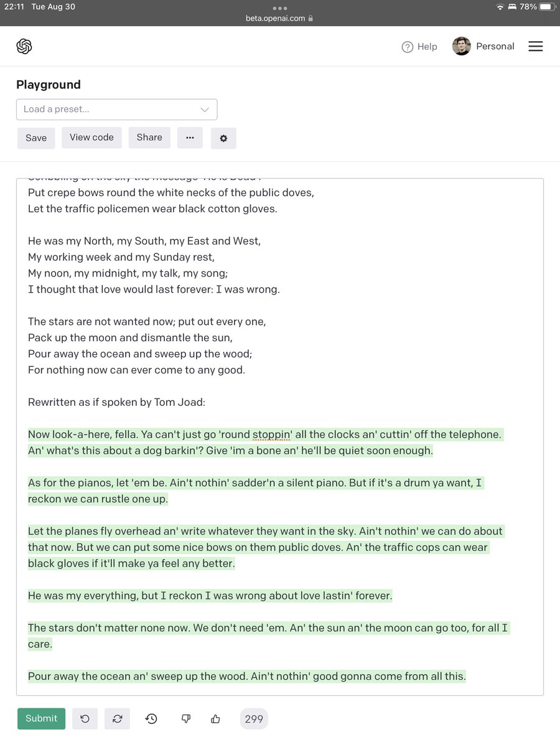Tap the battery indicator in the status bar
Screen dimensions: 560x747
coord(545,7)
